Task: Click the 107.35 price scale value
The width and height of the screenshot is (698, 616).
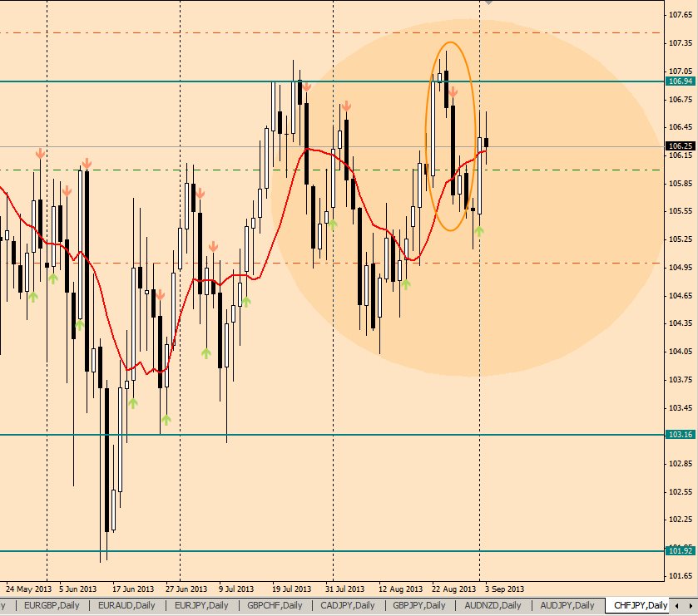Action: (681, 42)
